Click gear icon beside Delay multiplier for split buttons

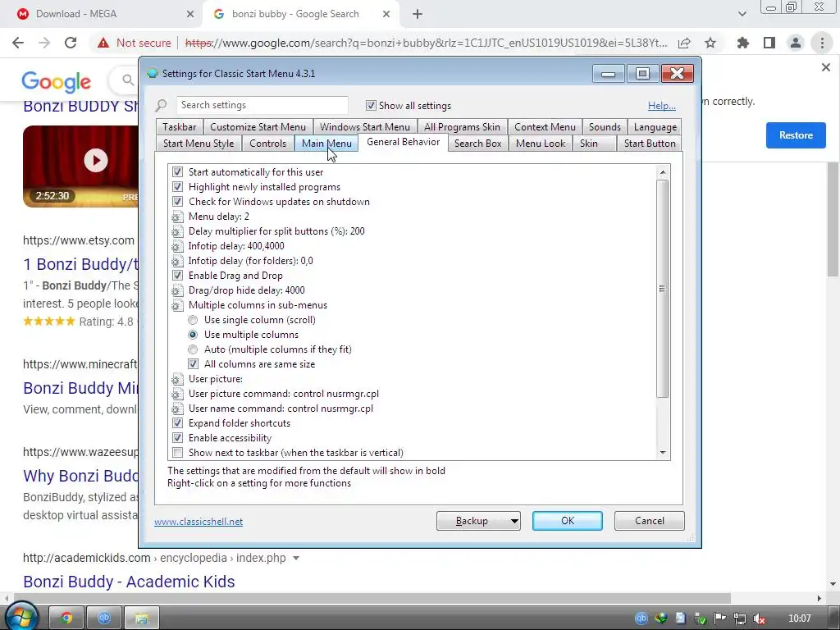tap(177, 231)
